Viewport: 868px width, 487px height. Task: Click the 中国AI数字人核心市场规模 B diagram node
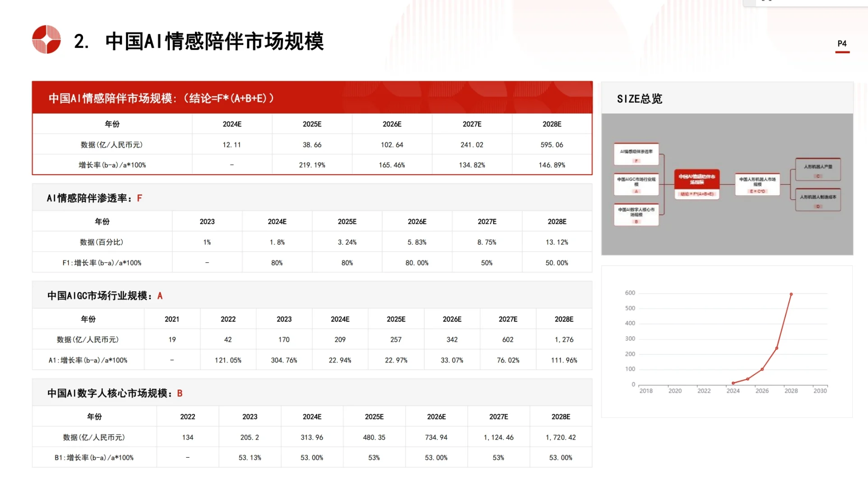click(x=636, y=214)
